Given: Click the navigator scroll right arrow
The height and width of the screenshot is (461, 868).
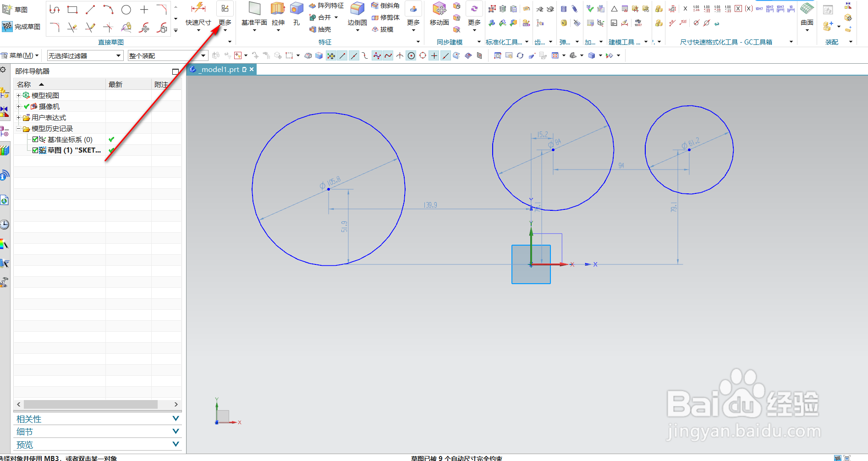Looking at the screenshot, I should (x=176, y=404).
